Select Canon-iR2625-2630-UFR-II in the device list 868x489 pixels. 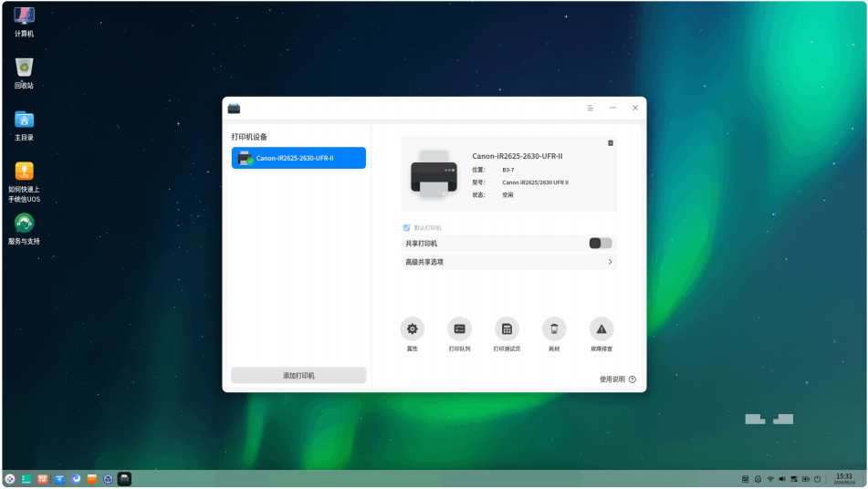coord(298,158)
